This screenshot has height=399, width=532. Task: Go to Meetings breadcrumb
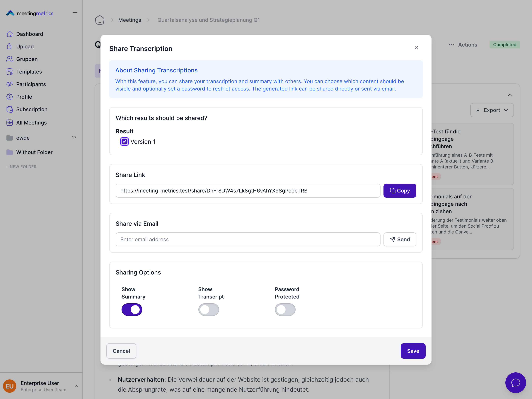[130, 20]
